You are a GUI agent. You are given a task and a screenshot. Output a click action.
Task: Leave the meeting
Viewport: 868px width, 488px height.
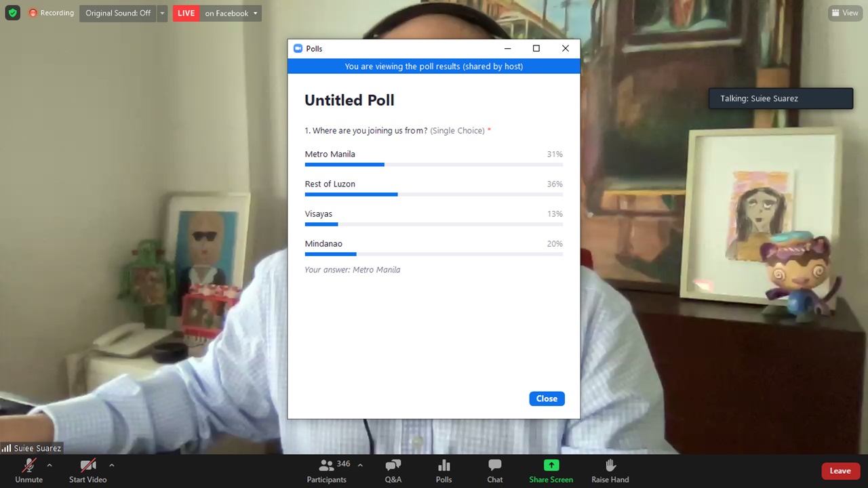click(x=840, y=471)
